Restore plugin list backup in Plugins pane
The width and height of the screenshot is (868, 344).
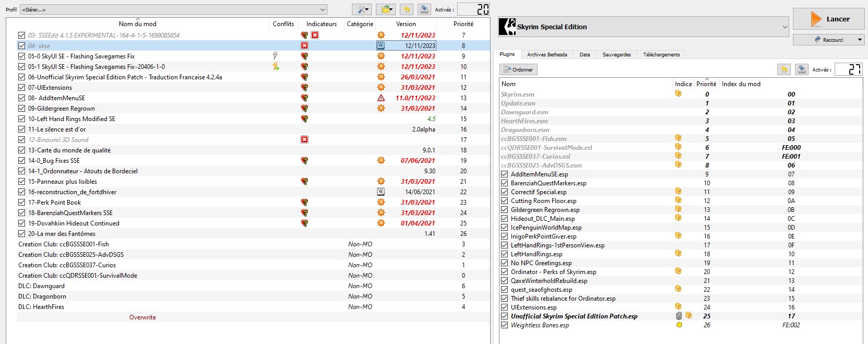(x=784, y=69)
